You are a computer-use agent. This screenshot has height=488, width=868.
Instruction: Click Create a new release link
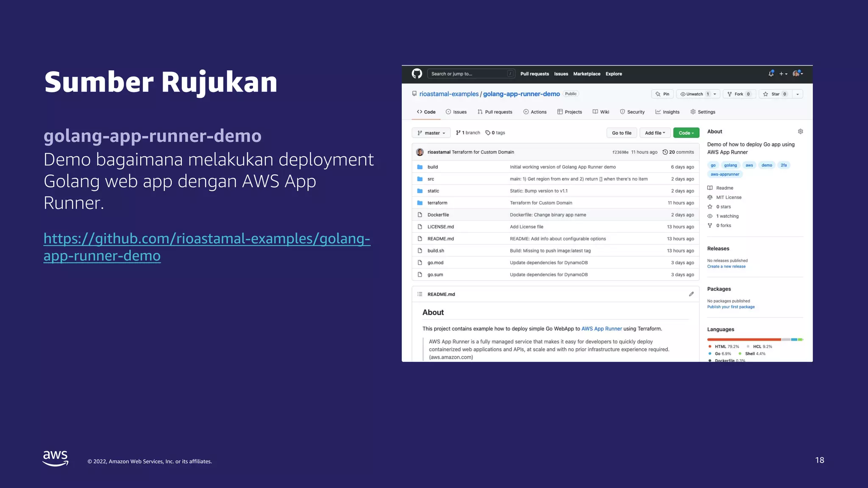(726, 266)
